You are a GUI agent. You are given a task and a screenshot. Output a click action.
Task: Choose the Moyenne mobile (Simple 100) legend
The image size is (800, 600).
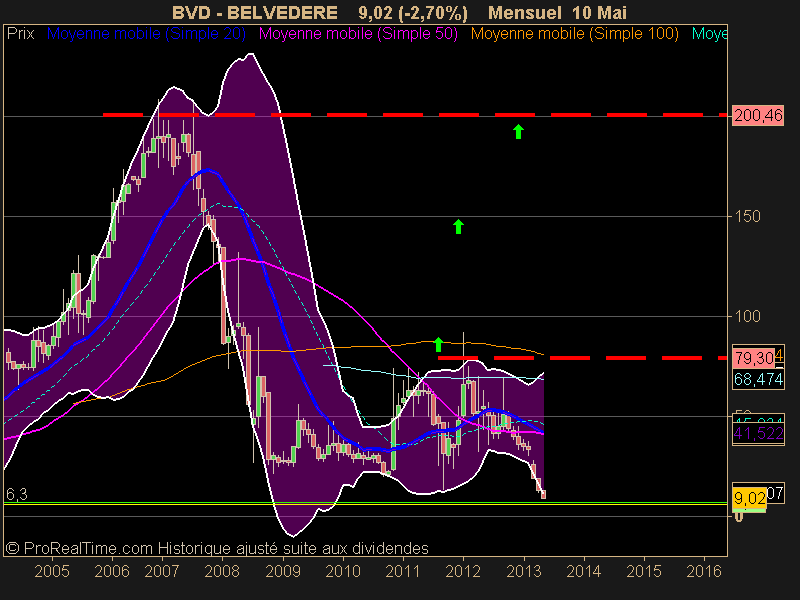[574, 34]
